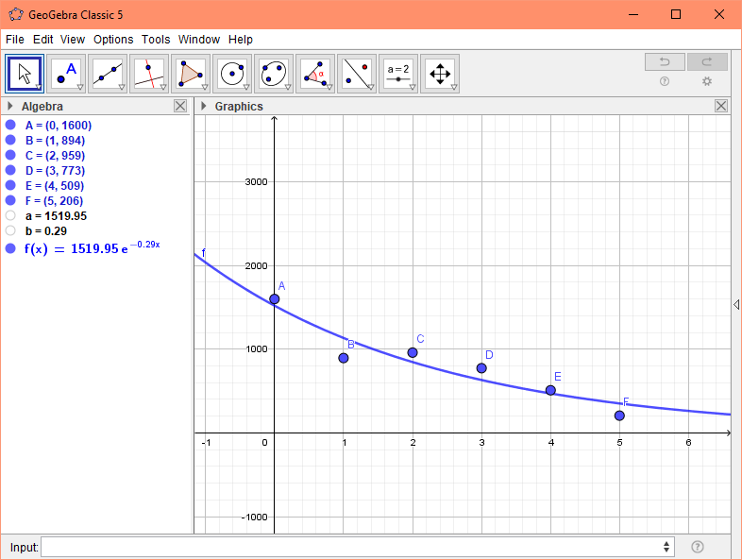The width and height of the screenshot is (742, 560).
Task: Open the Circle tool dropdown arrow
Action: click(x=246, y=87)
